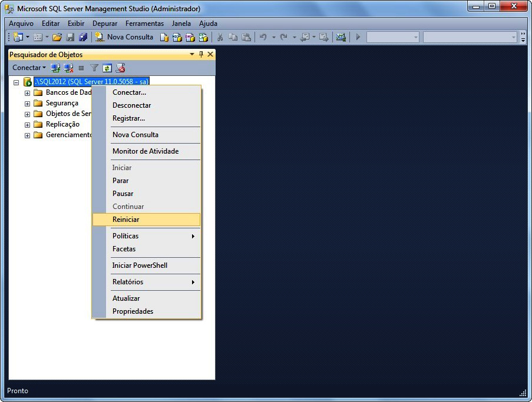Click the Open File folder icon in toolbar
The image size is (532, 402).
[x=57, y=37]
